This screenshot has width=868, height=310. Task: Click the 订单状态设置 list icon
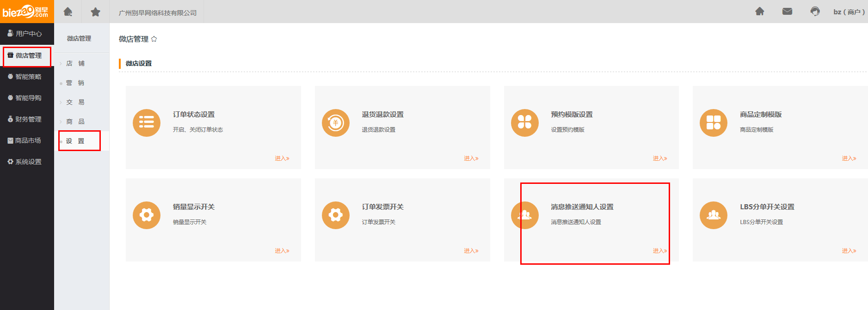point(147,122)
